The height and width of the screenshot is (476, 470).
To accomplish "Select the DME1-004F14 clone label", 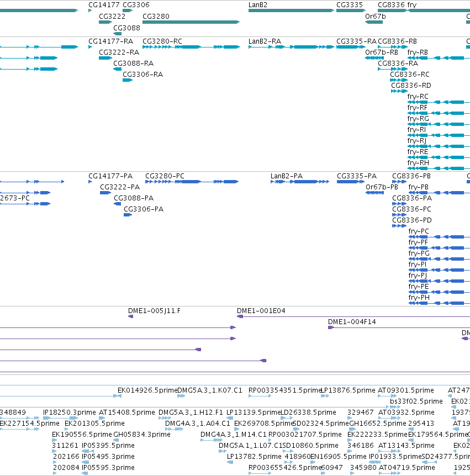I will point(352,322).
